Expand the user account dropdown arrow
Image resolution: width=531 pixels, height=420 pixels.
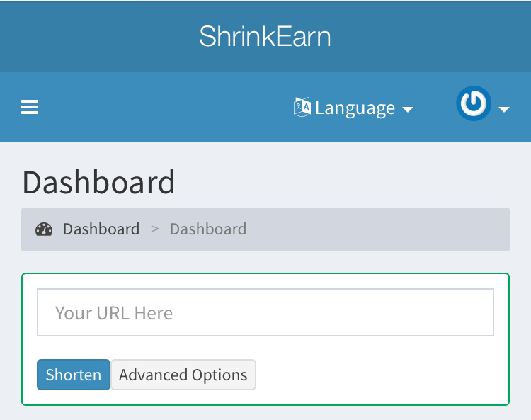click(x=504, y=109)
